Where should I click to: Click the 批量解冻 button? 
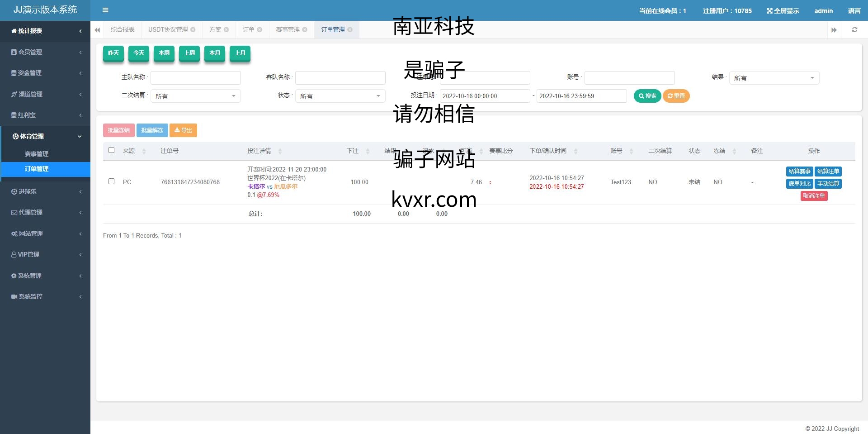152,130
